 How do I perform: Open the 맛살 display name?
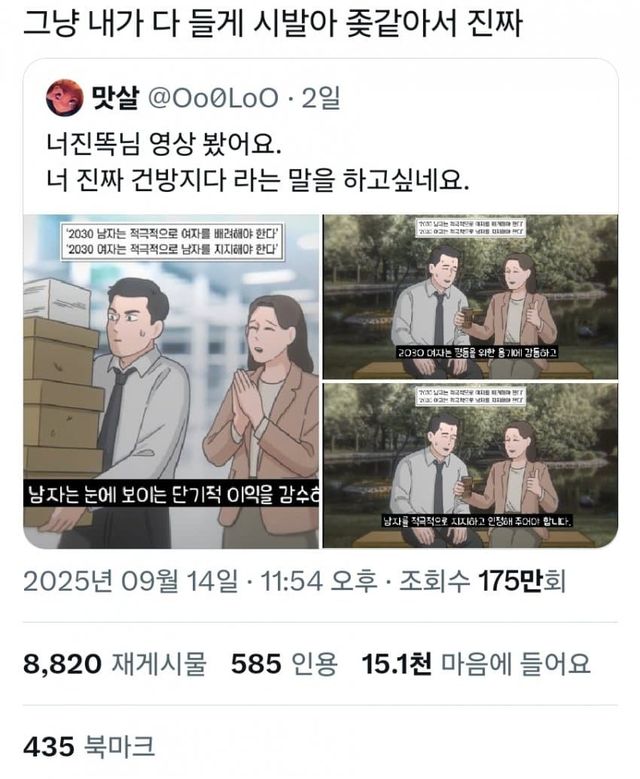click(x=115, y=97)
